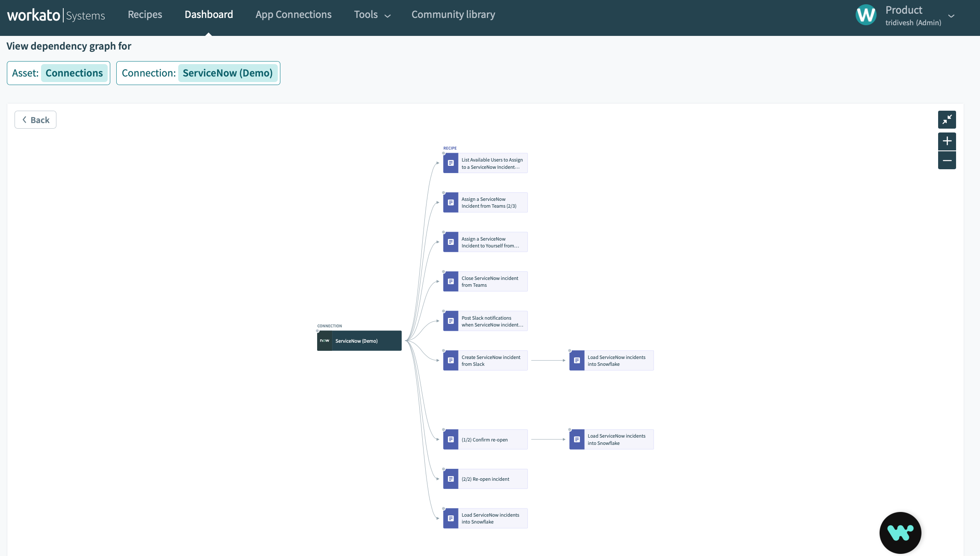Open the Connection ServiceNow (Demo) selector
Viewport: 980px width, 556px height.
[x=198, y=73]
